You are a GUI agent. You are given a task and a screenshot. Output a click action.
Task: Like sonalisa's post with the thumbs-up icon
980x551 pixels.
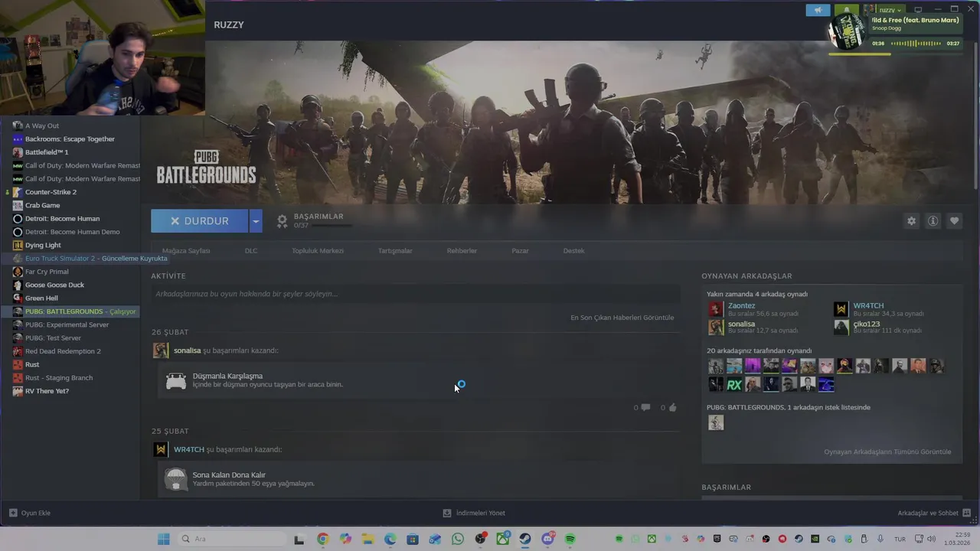673,408
